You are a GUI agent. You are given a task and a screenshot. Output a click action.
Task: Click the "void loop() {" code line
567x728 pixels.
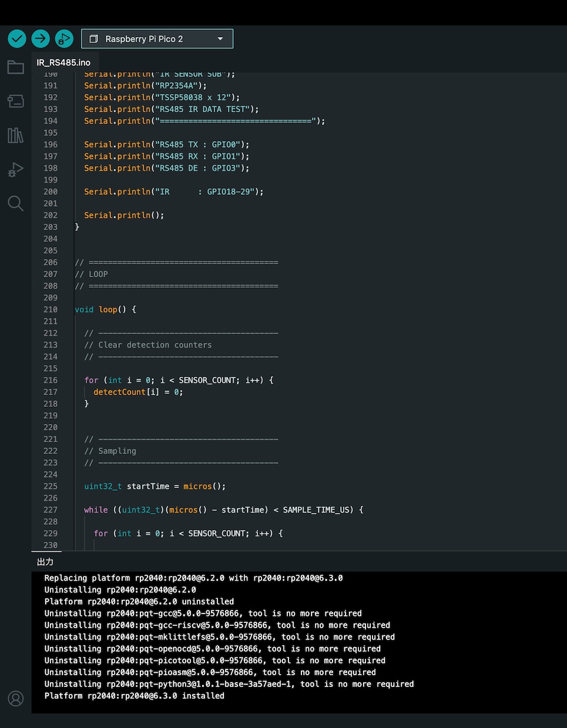(x=105, y=309)
